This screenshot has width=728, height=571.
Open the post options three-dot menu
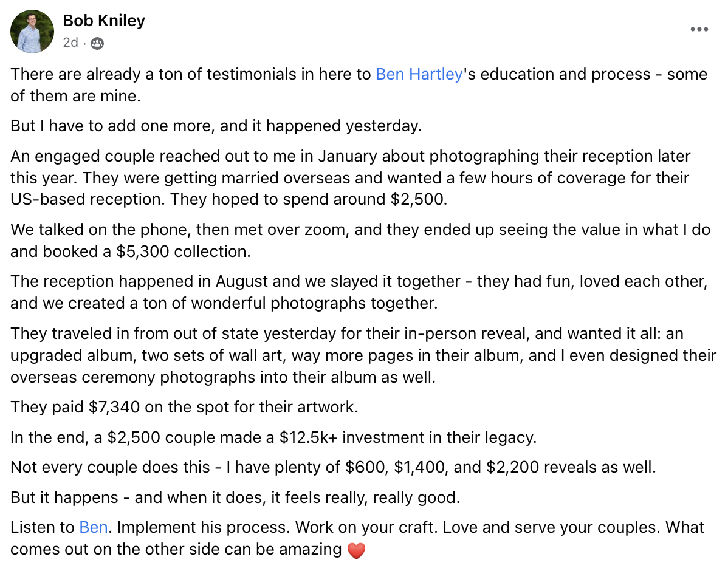pyautogui.click(x=699, y=29)
